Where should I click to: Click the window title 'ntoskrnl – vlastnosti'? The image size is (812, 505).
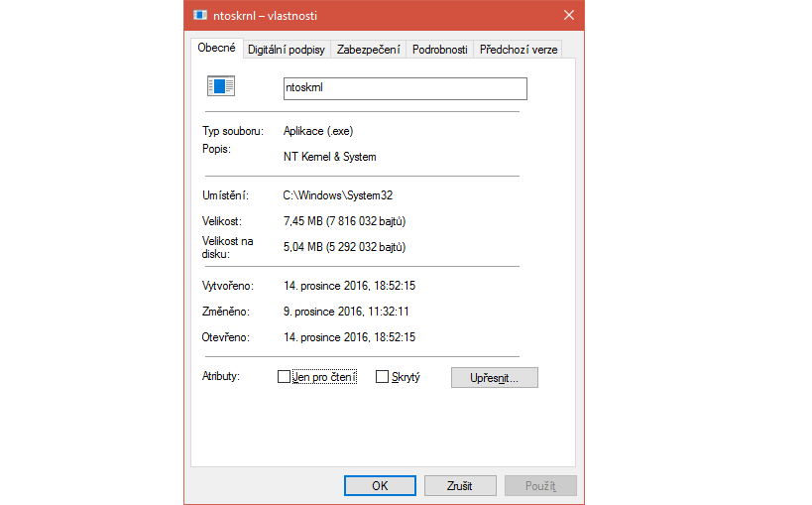(x=265, y=16)
